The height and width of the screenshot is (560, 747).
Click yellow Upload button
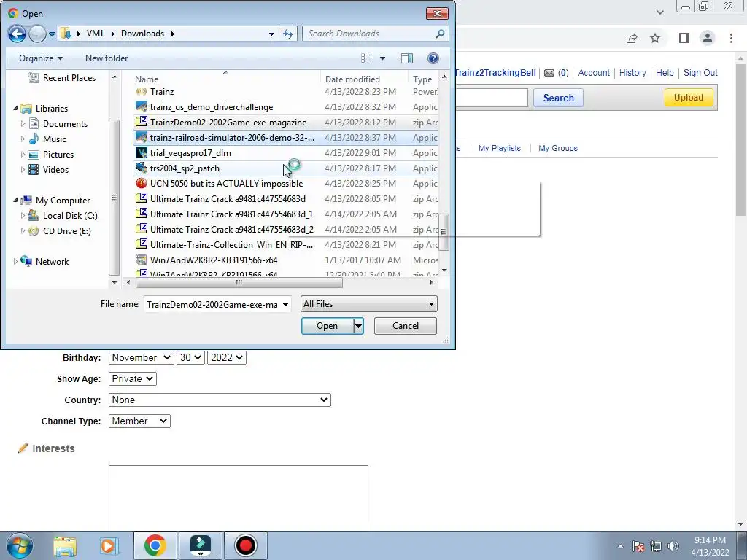[x=689, y=98]
